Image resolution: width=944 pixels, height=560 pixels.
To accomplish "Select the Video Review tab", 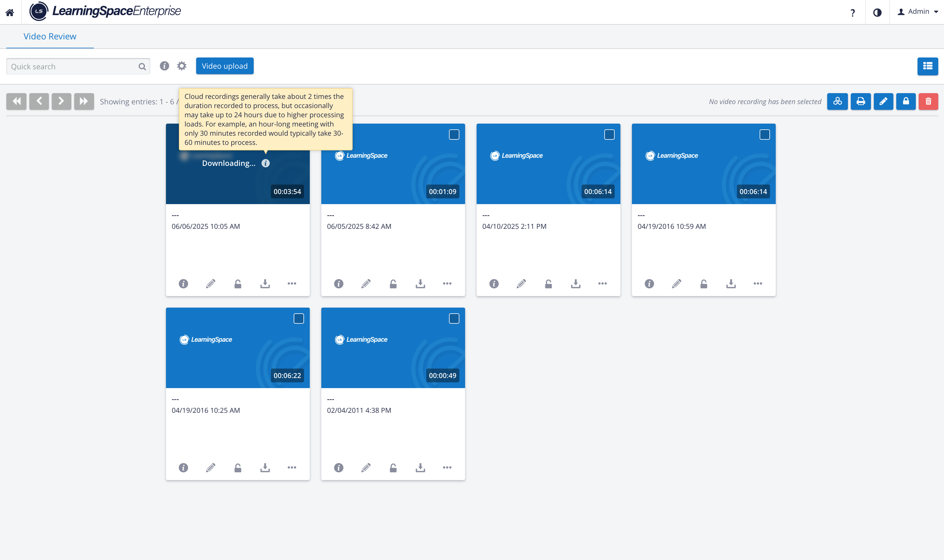I will [50, 36].
